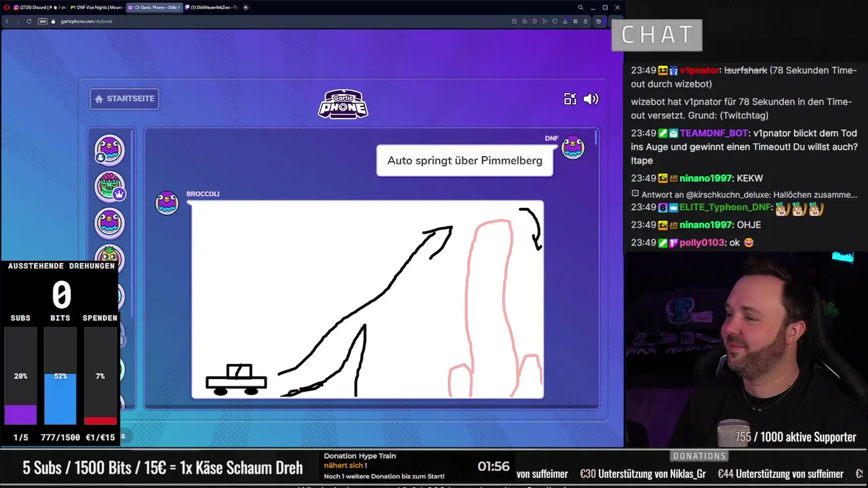Image resolution: width=868 pixels, height=488 pixels.
Task: Click the 777/1500 bits value
Action: coord(60,438)
